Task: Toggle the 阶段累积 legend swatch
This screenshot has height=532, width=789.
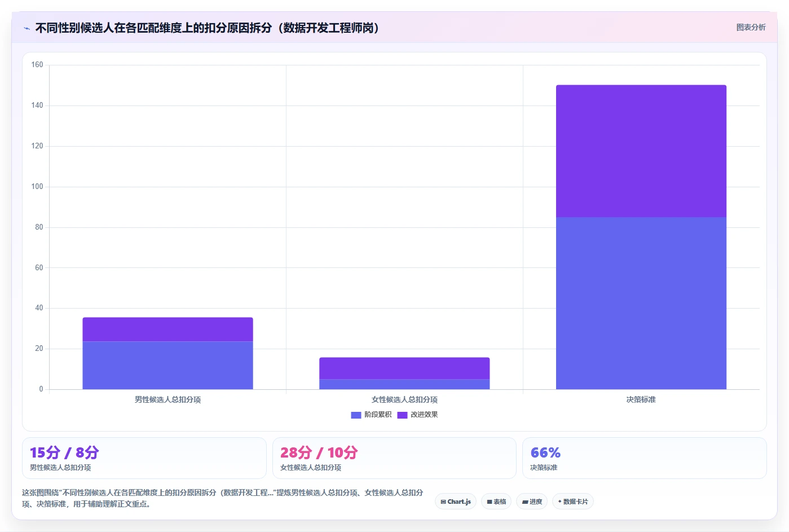Action: 356,415
